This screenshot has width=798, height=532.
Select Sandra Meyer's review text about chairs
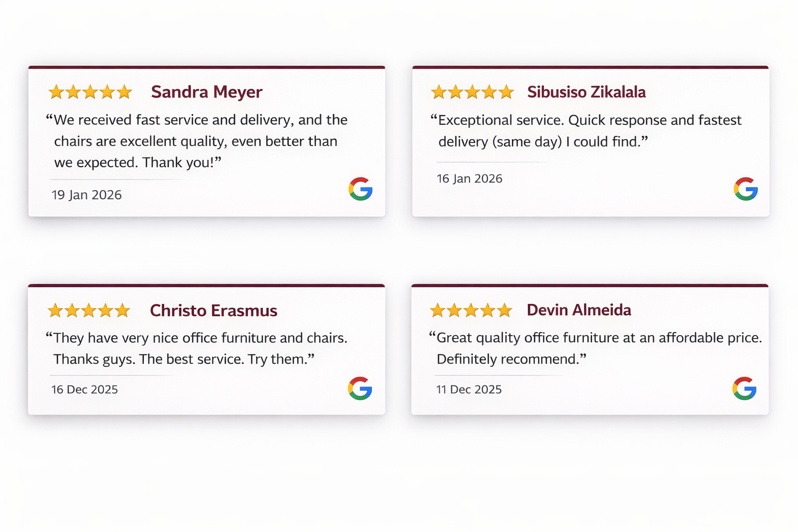click(x=196, y=141)
